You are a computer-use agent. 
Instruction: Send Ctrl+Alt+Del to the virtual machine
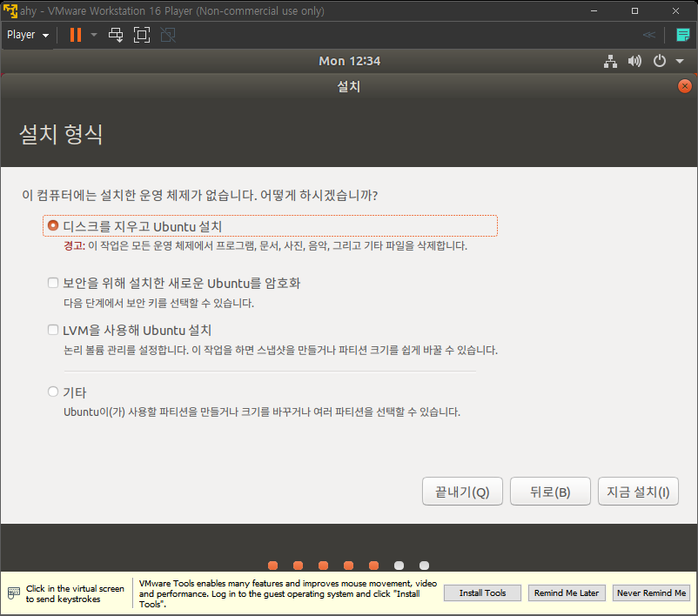coord(116,35)
